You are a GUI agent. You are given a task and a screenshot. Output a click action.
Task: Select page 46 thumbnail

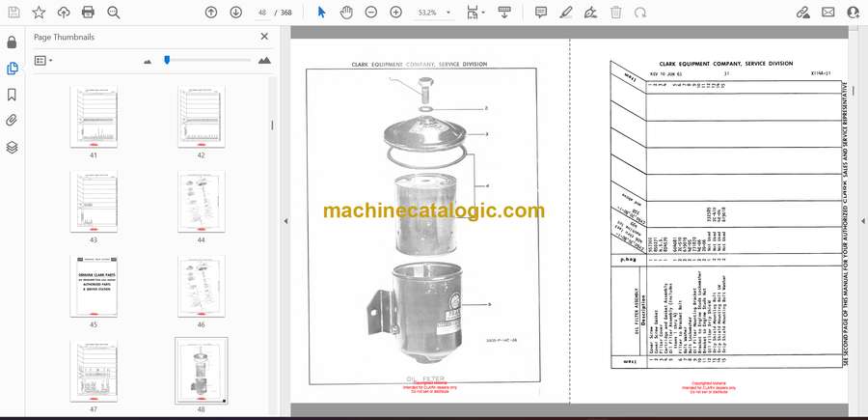coord(201,286)
